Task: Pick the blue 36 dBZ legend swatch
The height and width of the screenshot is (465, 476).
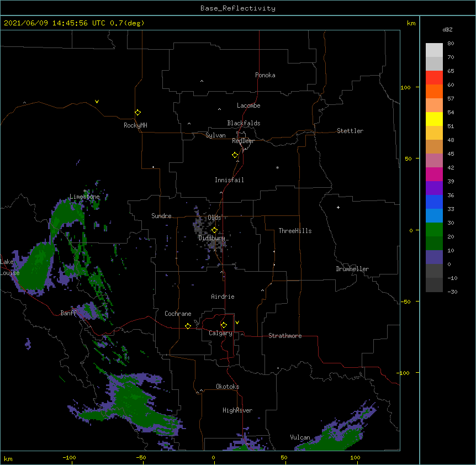Action: pos(434,202)
